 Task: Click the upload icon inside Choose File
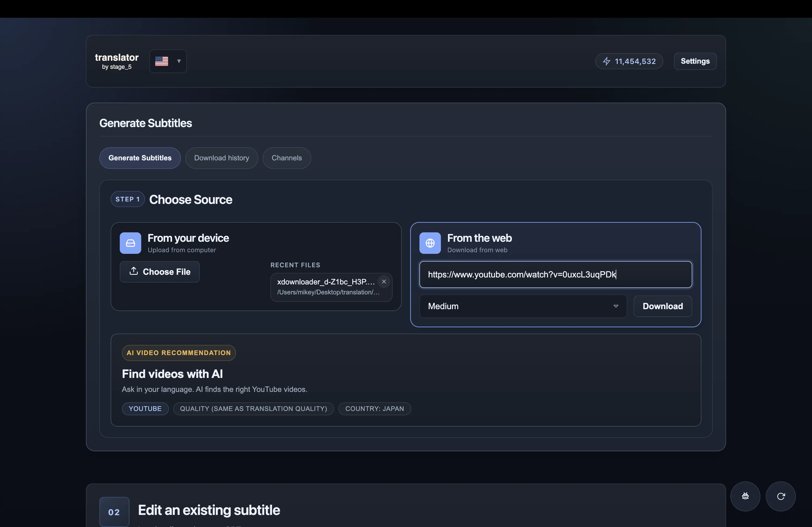tap(134, 271)
